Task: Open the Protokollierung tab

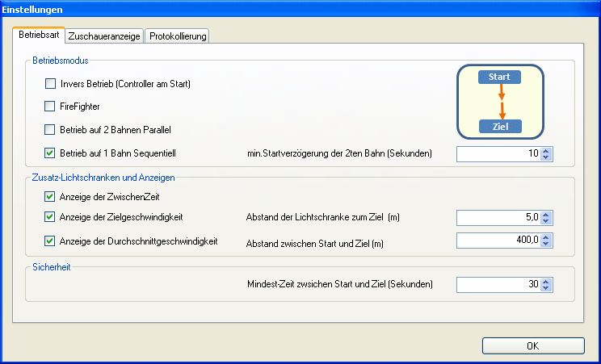Action: (x=179, y=36)
